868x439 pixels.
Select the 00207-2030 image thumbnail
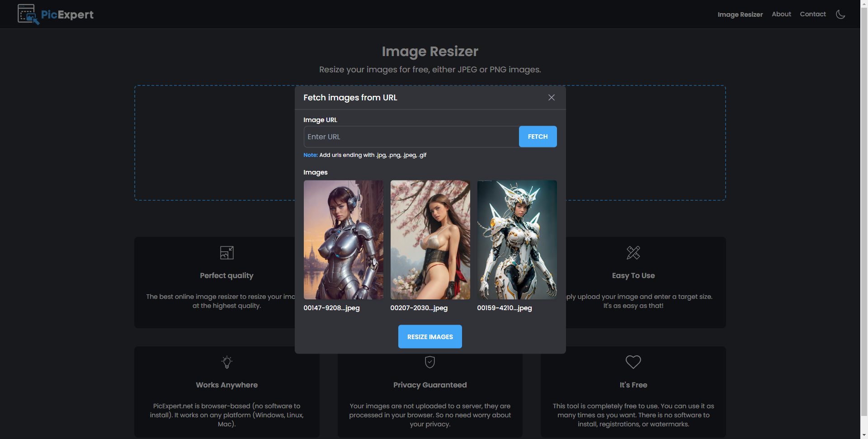(430, 240)
